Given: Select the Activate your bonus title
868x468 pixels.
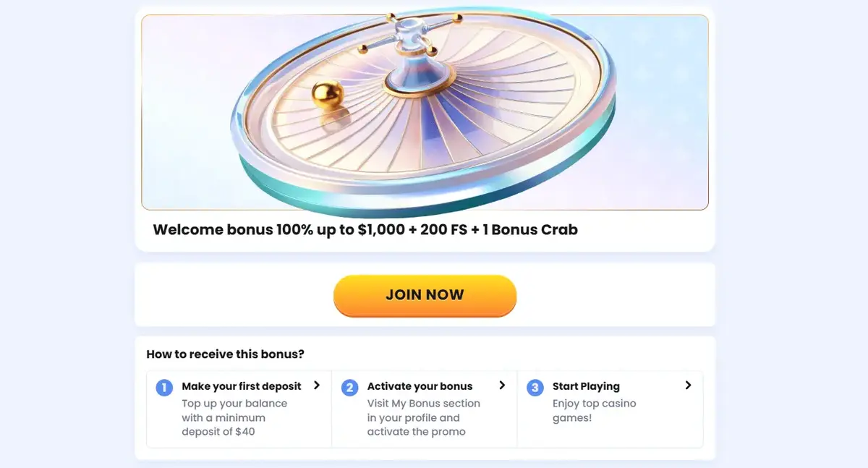Looking at the screenshot, I should pos(420,386).
